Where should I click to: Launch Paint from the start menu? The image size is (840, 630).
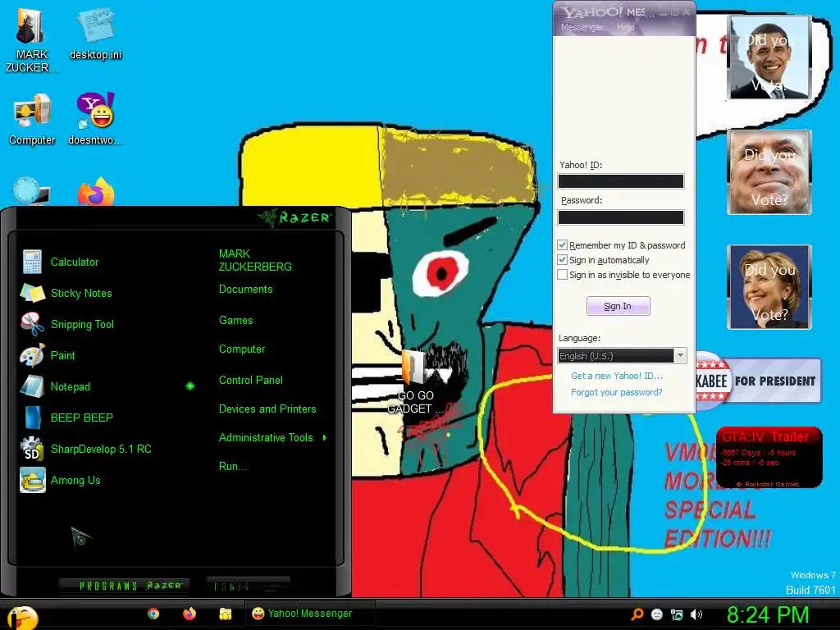coord(48,355)
